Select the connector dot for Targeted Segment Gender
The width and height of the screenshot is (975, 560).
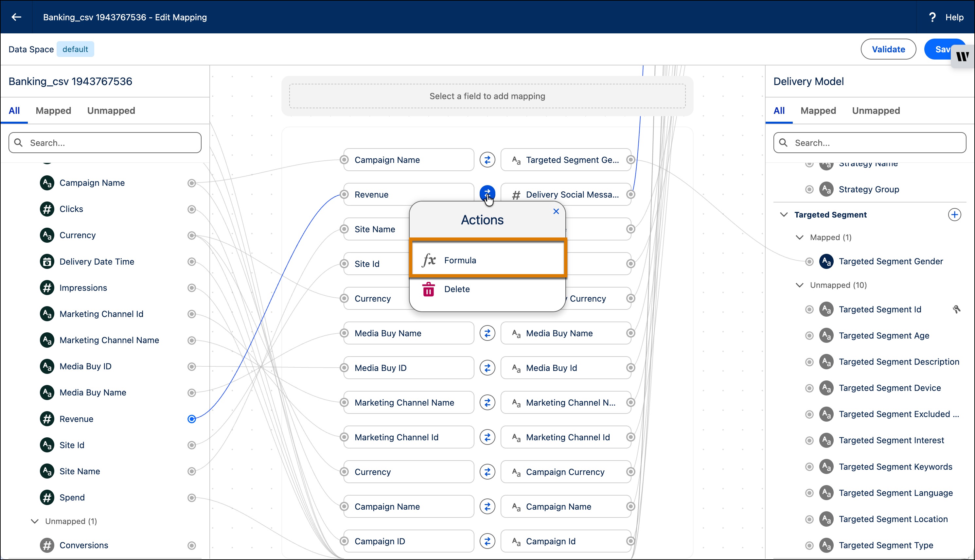tap(809, 262)
